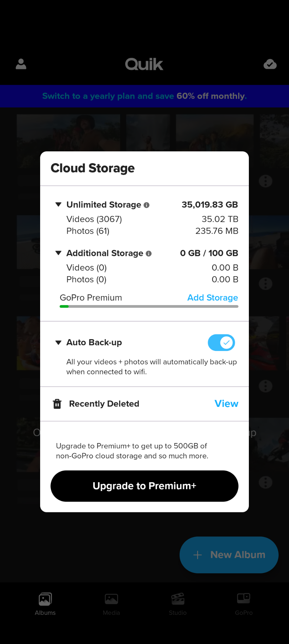289x644 pixels.
Task: Show info for Additional Storage
Action: (149, 254)
